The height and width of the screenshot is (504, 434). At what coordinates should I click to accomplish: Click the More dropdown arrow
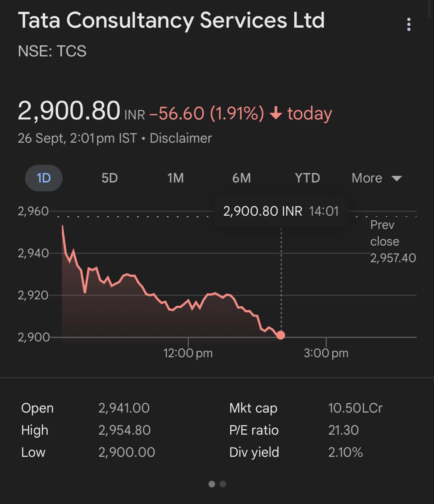click(396, 178)
